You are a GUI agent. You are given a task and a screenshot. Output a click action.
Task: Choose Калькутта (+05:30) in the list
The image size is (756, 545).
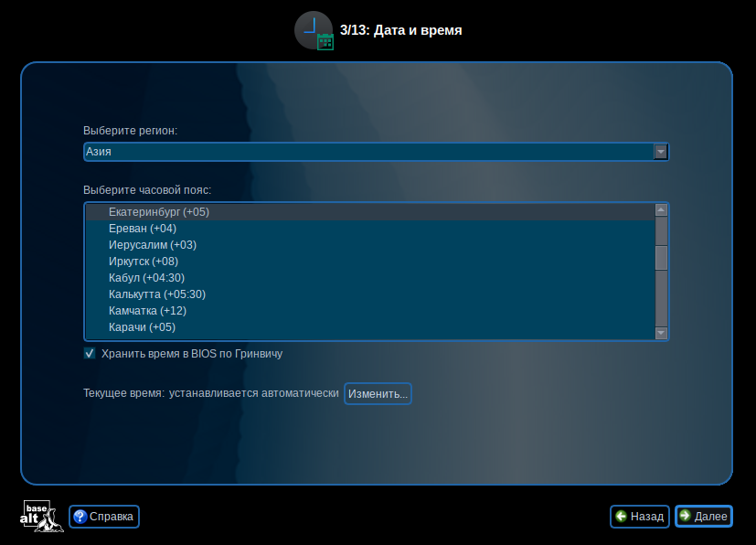(157, 294)
